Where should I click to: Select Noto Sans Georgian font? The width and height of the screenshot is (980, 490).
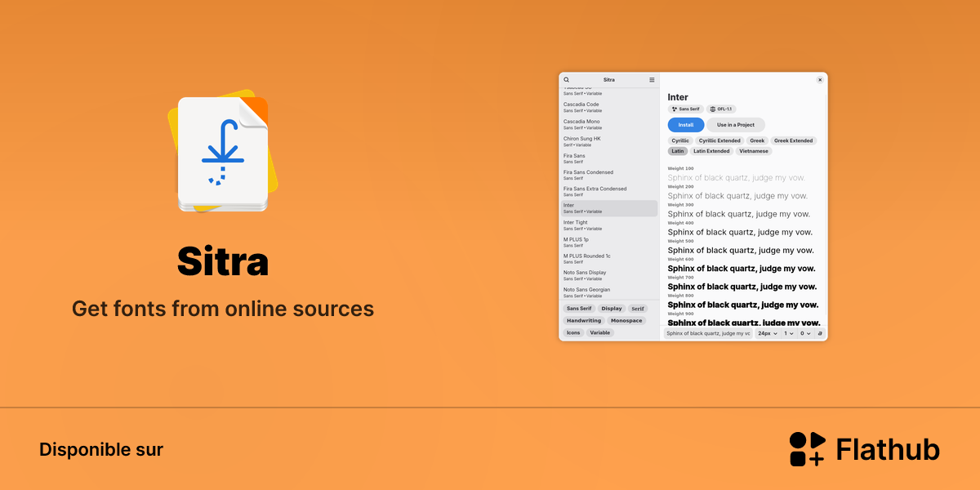[x=609, y=292]
